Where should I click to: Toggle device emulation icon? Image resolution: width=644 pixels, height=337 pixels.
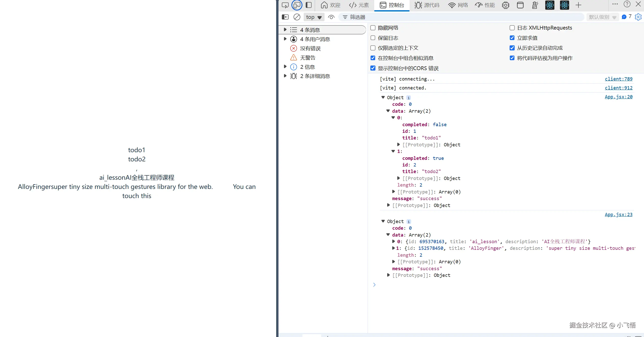[x=297, y=5]
